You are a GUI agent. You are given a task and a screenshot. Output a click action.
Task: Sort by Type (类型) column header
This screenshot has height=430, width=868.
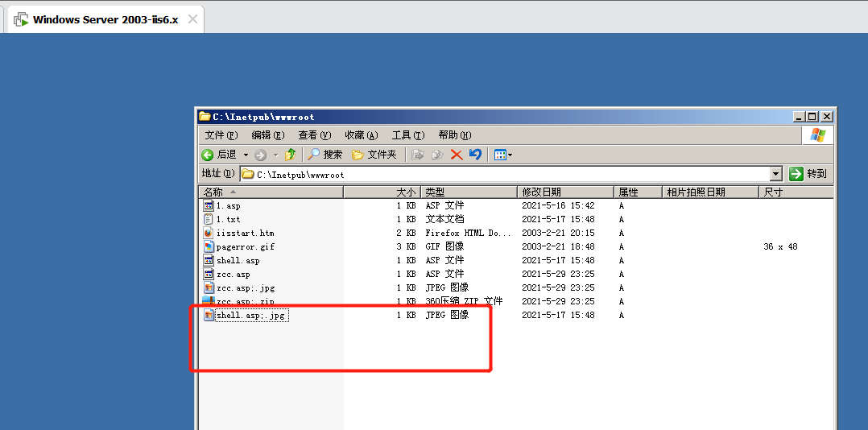click(469, 192)
